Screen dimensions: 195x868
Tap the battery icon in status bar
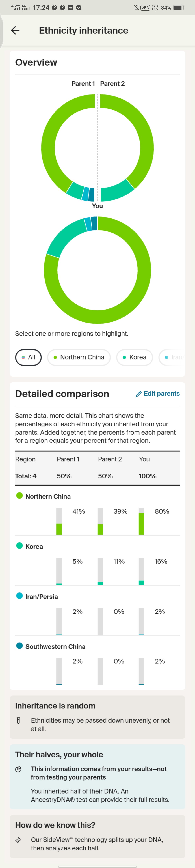tap(179, 7)
